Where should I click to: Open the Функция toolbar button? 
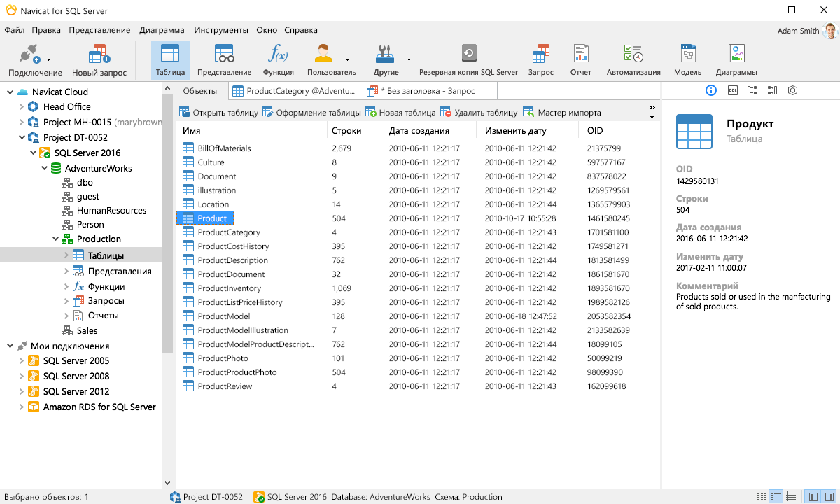tap(278, 60)
